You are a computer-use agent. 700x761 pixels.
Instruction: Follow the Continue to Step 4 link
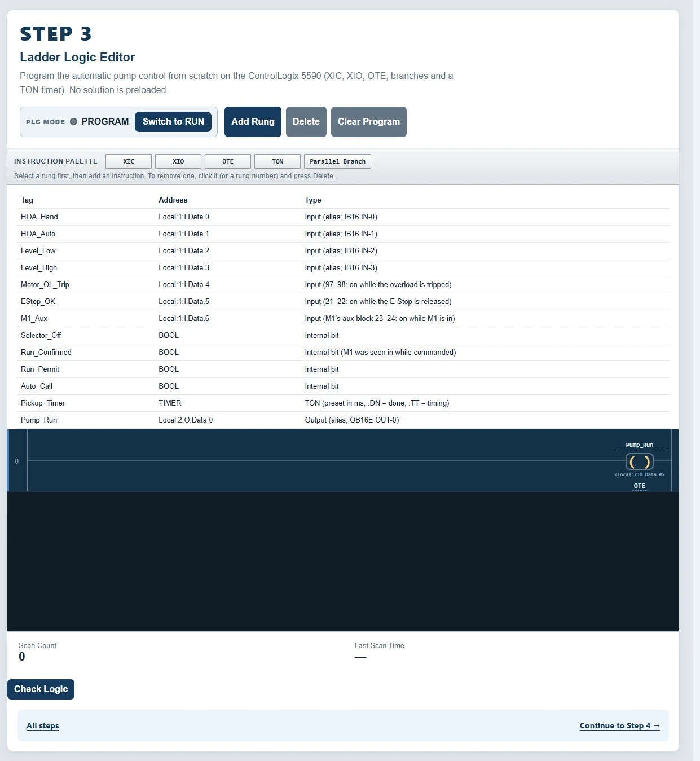point(620,726)
